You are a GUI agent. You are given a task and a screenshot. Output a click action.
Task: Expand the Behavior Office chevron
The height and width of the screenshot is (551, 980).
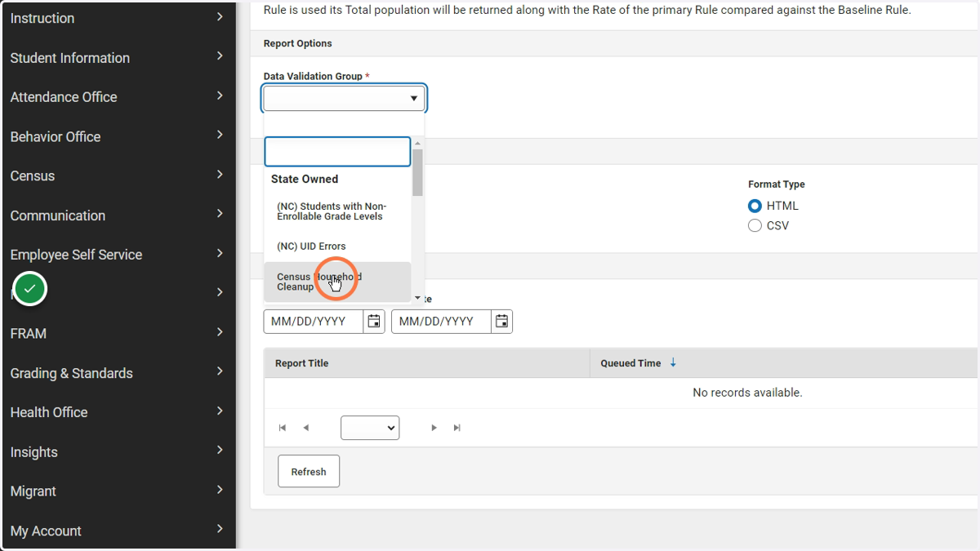(x=220, y=135)
